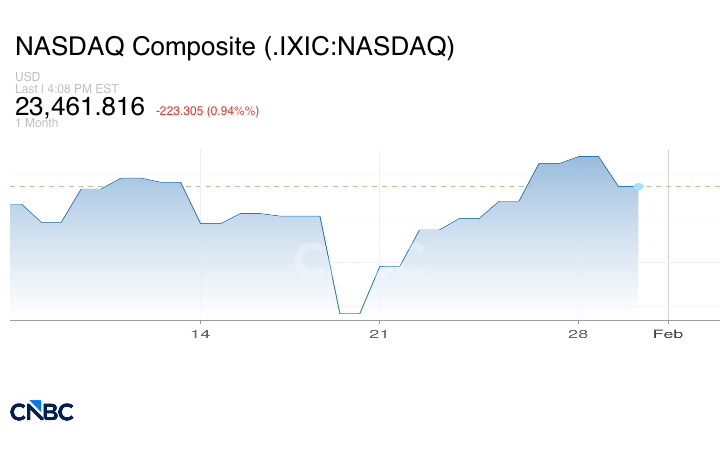Select the 21 date label on the x-axis
The height and width of the screenshot is (450, 720).
[x=378, y=334]
